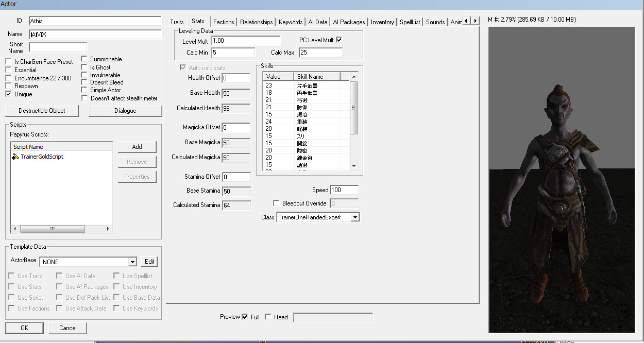Check the Preview Head checkbox

(x=268, y=317)
